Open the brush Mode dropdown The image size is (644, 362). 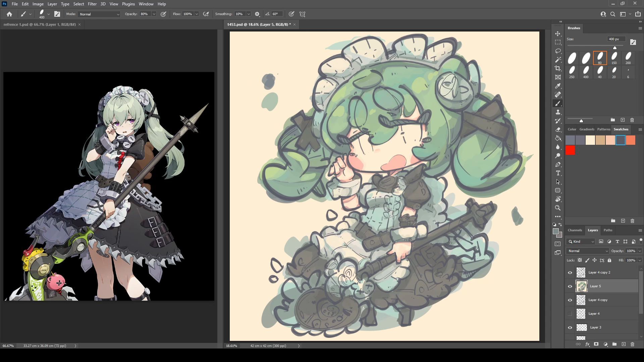pos(99,14)
